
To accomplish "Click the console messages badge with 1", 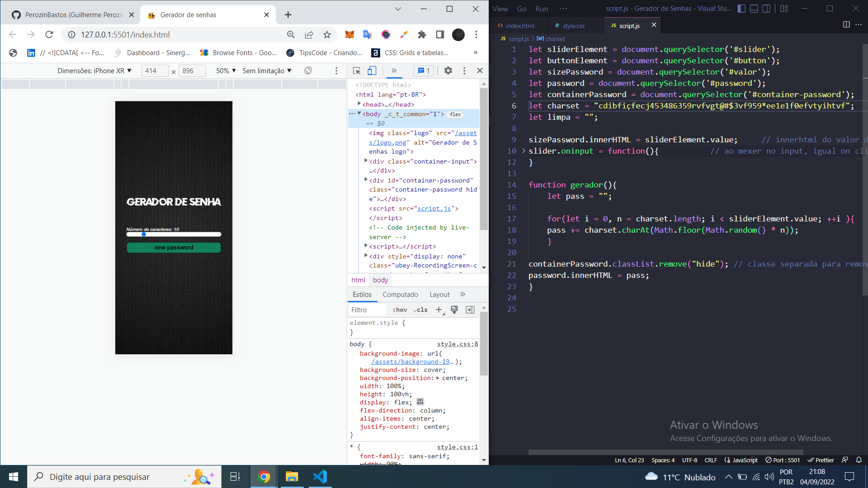I will pyautogui.click(x=424, y=70).
